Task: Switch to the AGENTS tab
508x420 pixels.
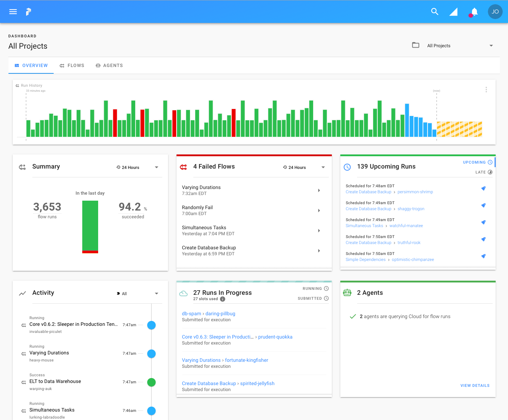Action: [x=109, y=66]
